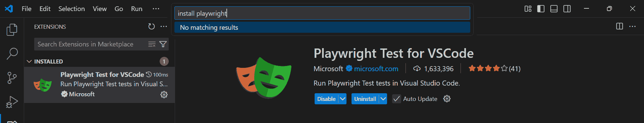The image size is (644, 123).
Task: Toggle the bottom Panel visibility
Action: (554, 9)
